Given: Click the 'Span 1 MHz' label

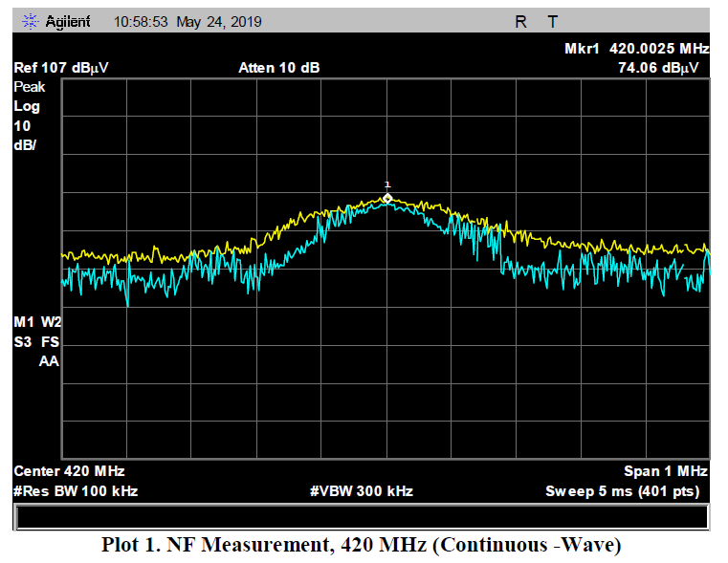Looking at the screenshot, I should 666,471.
